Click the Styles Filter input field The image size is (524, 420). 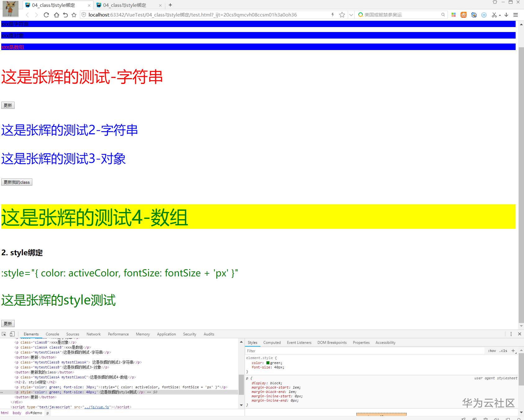pos(365,351)
